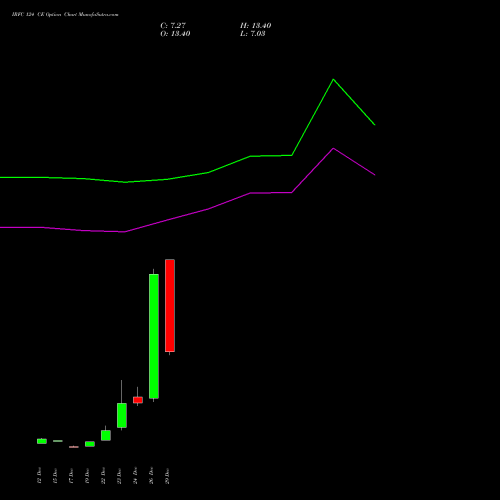This screenshot has width=500, height=500.
Task: Click the green candle for 12 Dec
Action: pos(42,441)
